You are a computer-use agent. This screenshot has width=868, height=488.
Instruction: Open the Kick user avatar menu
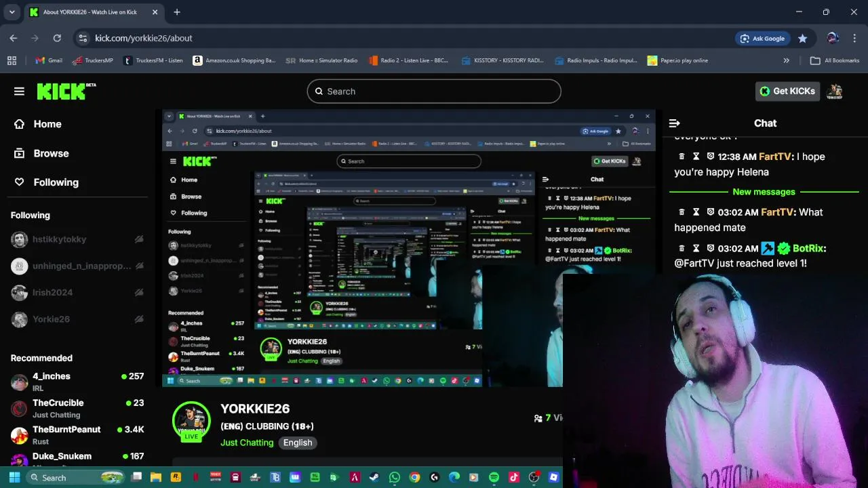tap(835, 91)
